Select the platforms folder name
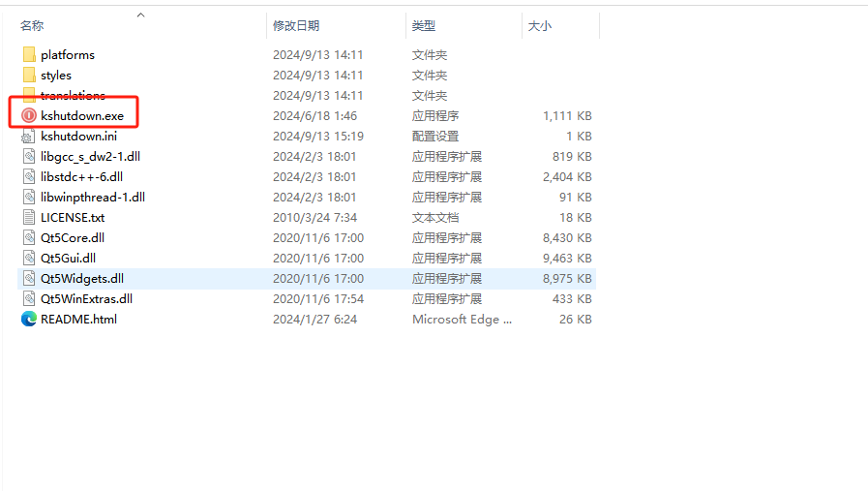 [x=68, y=55]
